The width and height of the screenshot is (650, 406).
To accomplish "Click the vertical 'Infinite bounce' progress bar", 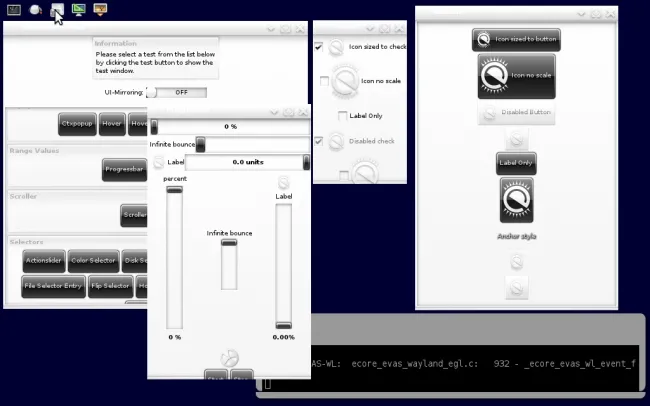I will pos(229,264).
